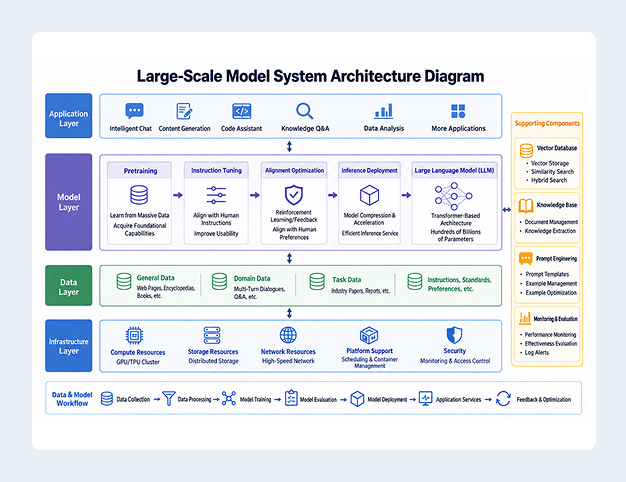Image resolution: width=626 pixels, height=482 pixels.
Task: Click the Network Resources globe icon
Action: point(288,335)
